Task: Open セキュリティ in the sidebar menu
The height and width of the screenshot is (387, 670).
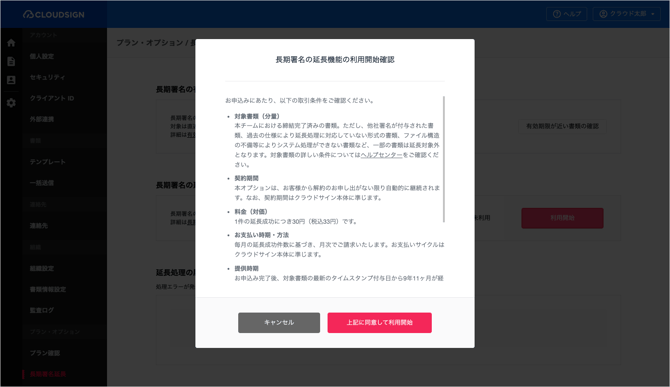Action: click(x=47, y=77)
